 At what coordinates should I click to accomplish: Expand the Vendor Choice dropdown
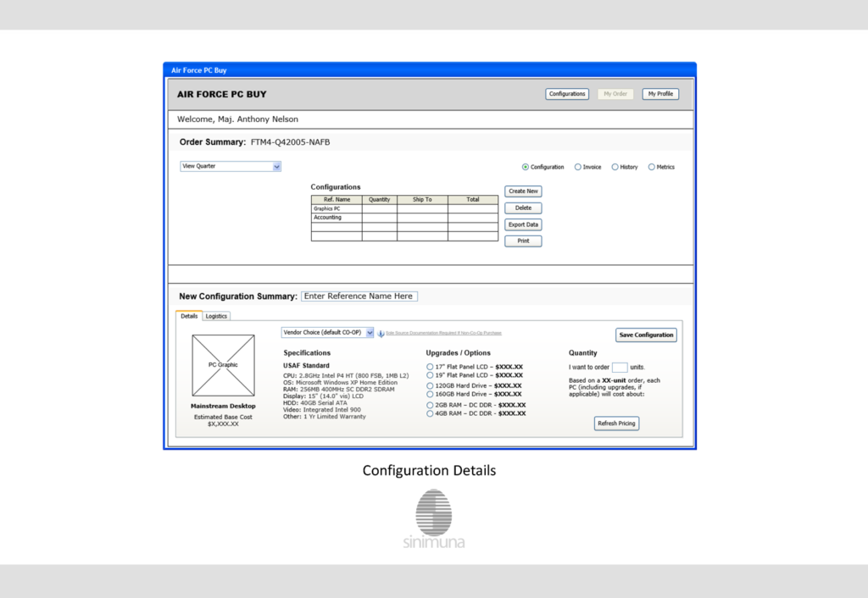327,333
